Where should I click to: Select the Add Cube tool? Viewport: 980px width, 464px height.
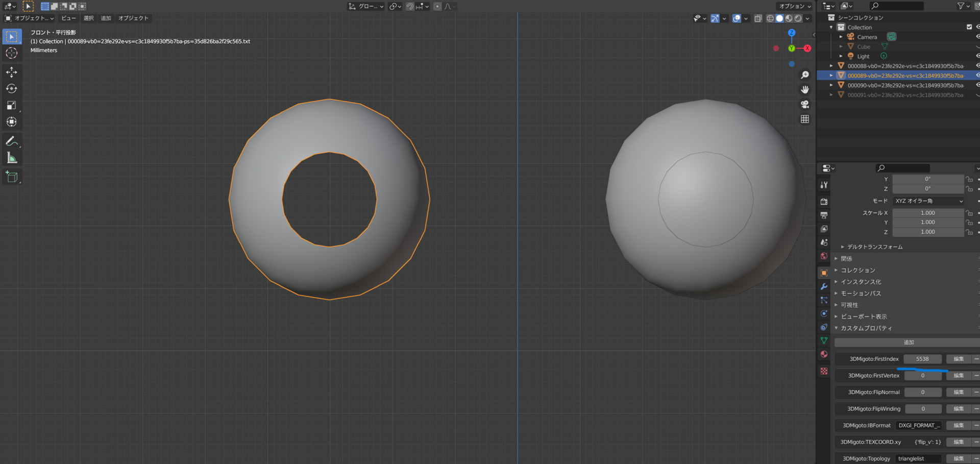point(12,177)
